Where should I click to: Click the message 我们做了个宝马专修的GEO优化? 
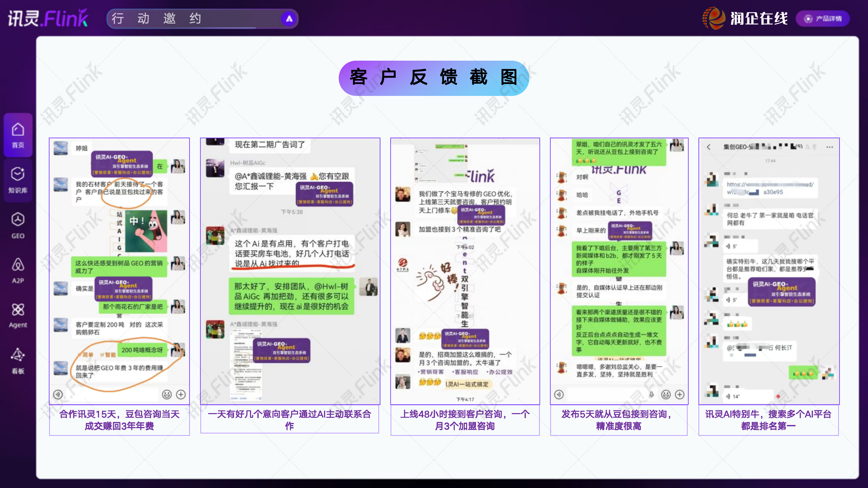point(465,202)
